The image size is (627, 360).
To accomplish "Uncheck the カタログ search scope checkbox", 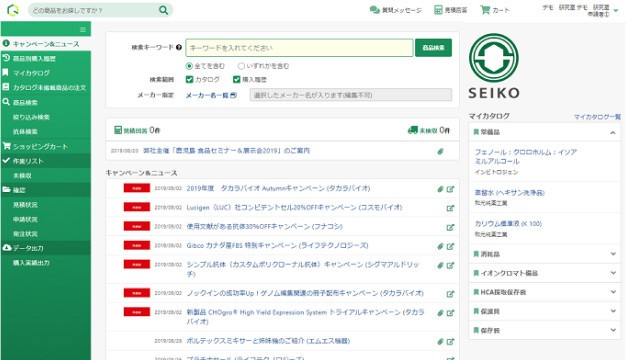I will (x=190, y=79).
